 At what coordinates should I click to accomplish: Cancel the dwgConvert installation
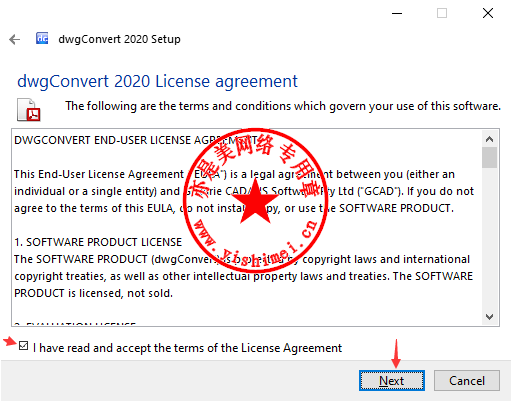[x=467, y=380]
